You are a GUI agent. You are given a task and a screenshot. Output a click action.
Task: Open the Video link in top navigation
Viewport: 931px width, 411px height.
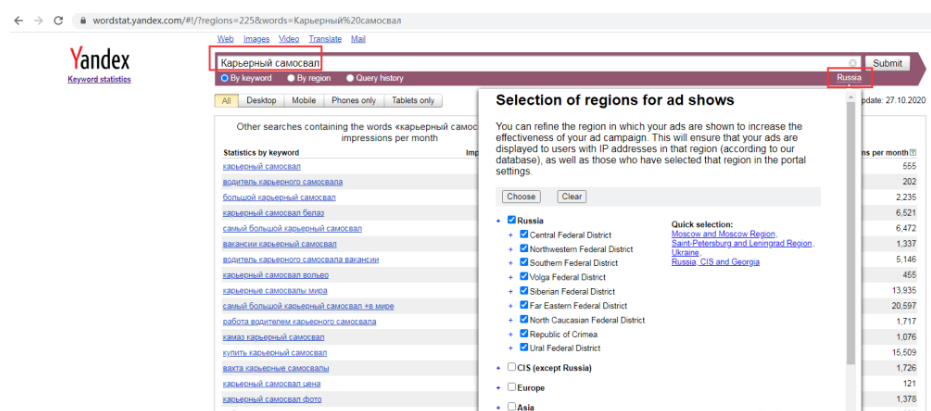coord(289,39)
